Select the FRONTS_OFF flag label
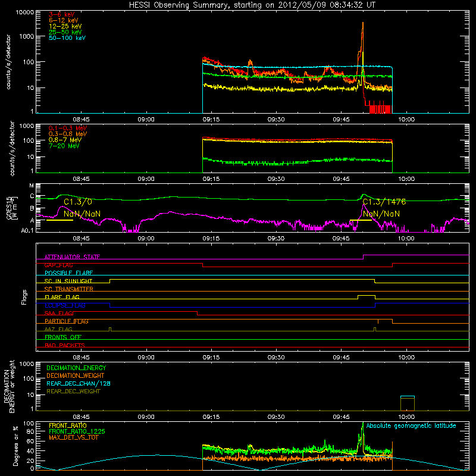476x476 pixels. coord(63,337)
